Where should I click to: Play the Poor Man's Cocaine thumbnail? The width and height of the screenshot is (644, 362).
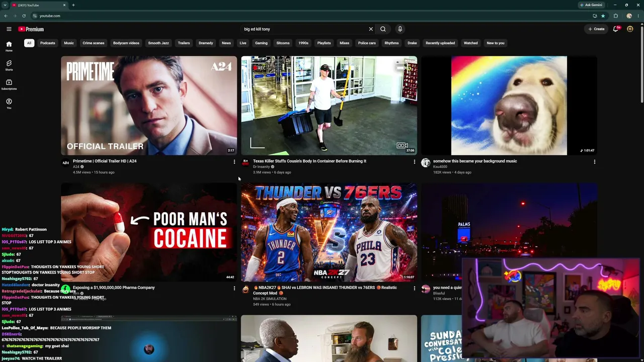(149, 232)
